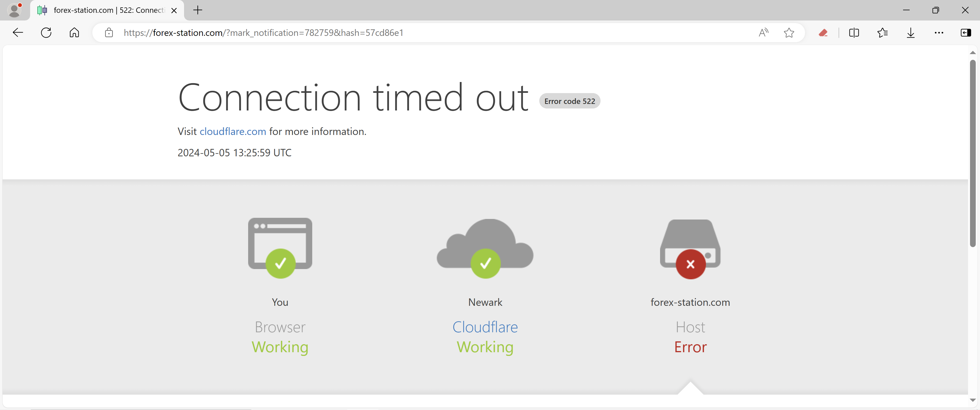This screenshot has width=980, height=410.
Task: Toggle the browser sidebar button
Action: pyautogui.click(x=965, y=33)
